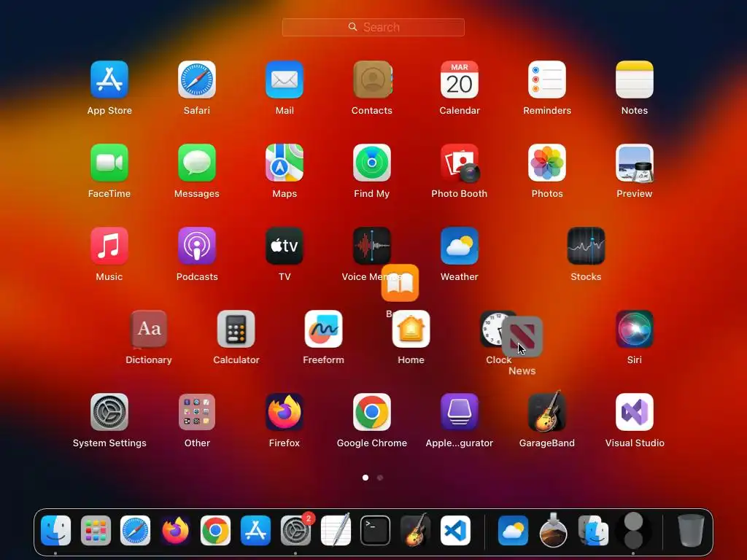
Task: Open Migration Assistant icon in the Dock
Action: coord(592,531)
